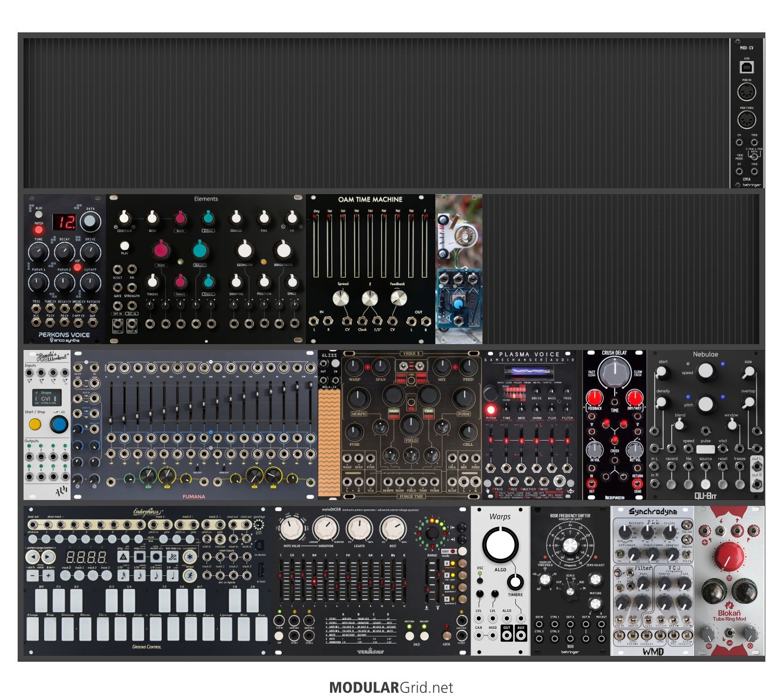The width and height of the screenshot is (783, 700).
Task: Select the central FIELD knob on Vhikk X
Action: click(x=411, y=425)
